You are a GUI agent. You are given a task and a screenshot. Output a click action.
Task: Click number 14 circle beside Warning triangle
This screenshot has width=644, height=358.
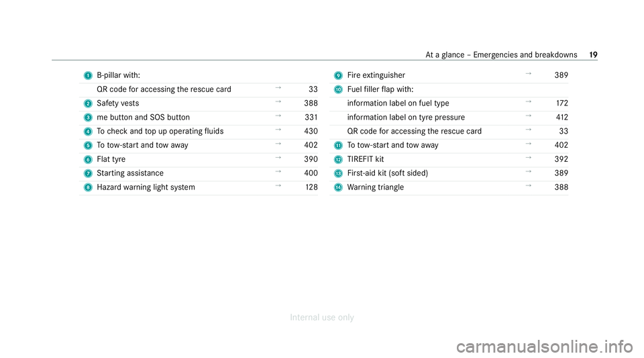[338, 187]
